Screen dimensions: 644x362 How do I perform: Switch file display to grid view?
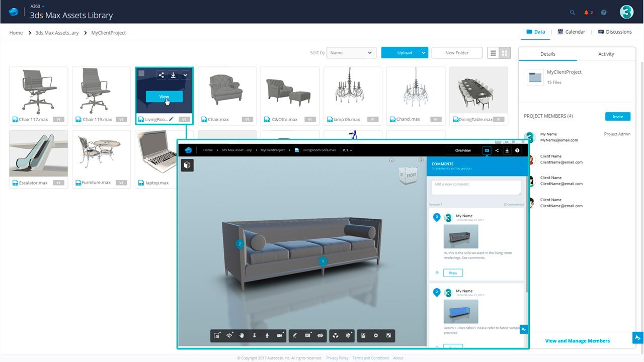[505, 52]
